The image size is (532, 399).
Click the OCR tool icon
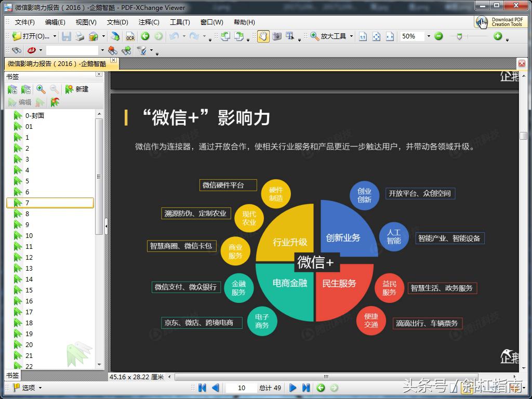coord(130,36)
